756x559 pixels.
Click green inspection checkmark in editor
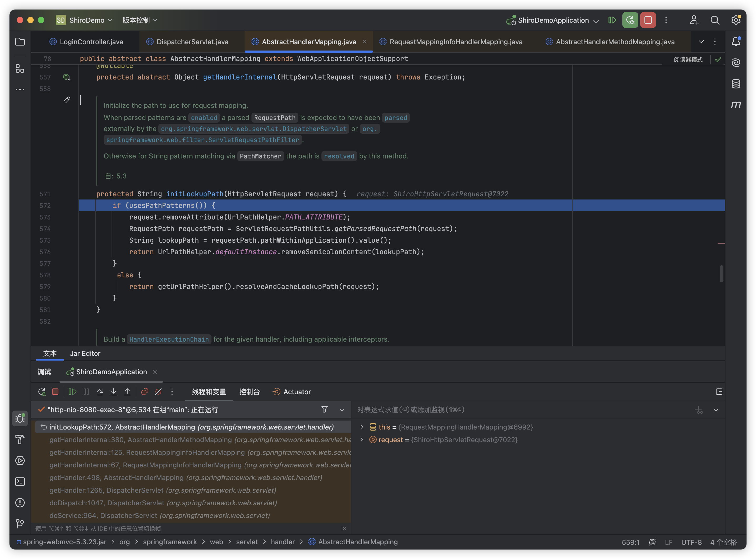(718, 59)
